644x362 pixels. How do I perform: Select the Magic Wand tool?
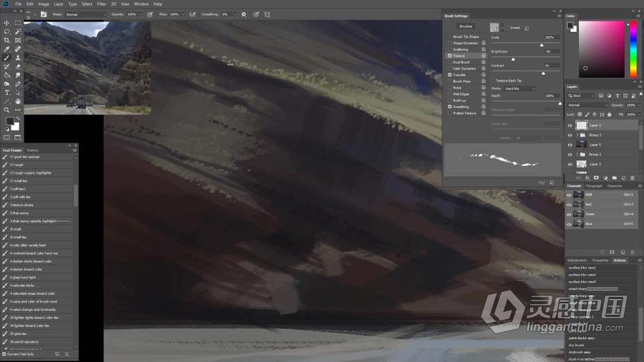pos(18,32)
